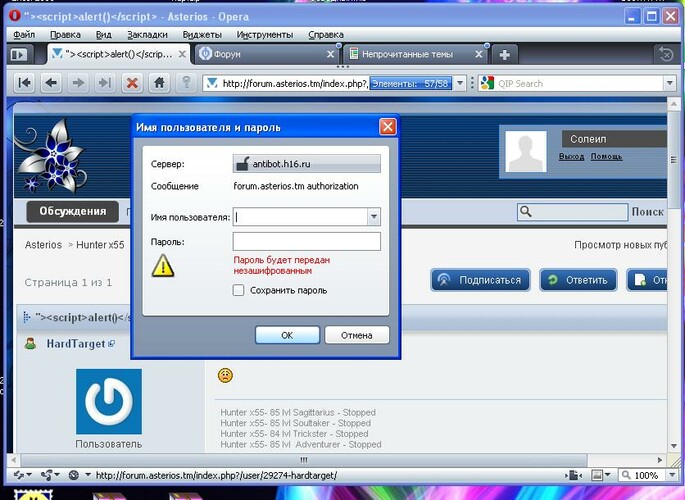The height and width of the screenshot is (500, 685).
Task: Click the Отмена button
Action: 356,335
